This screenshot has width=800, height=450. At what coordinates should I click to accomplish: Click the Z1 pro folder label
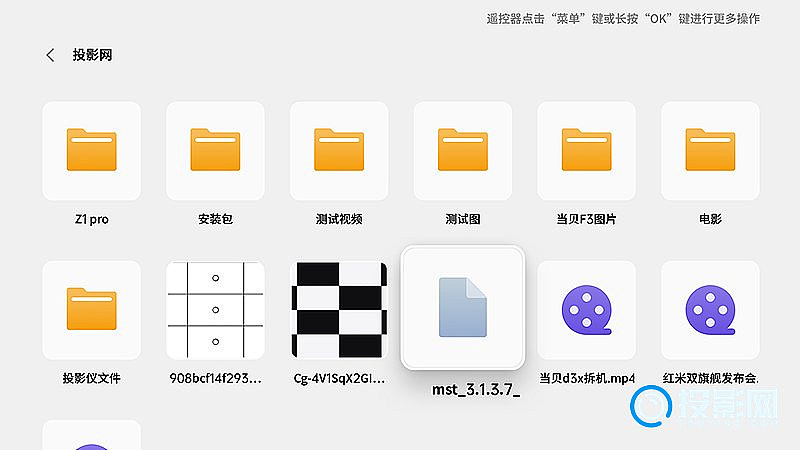coord(92,219)
